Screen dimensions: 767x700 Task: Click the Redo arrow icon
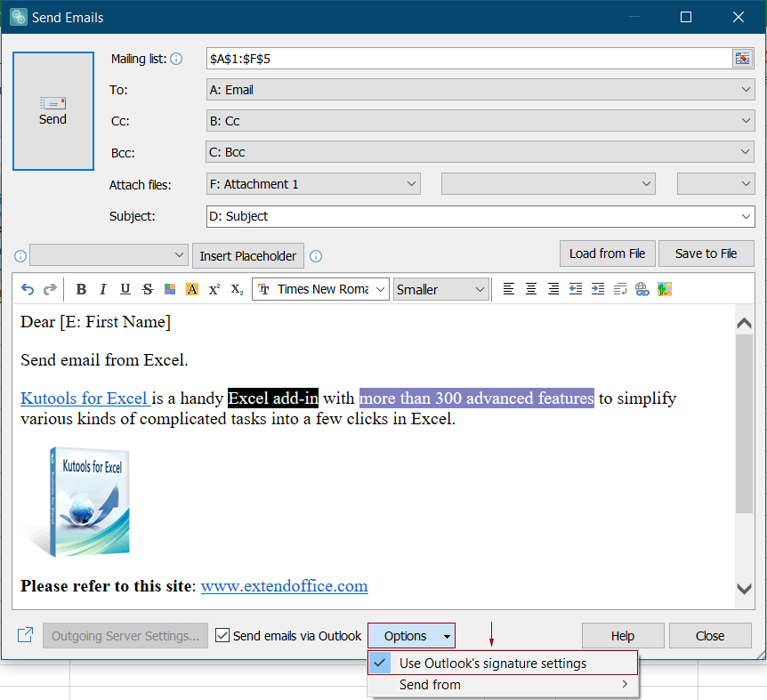click(50, 289)
